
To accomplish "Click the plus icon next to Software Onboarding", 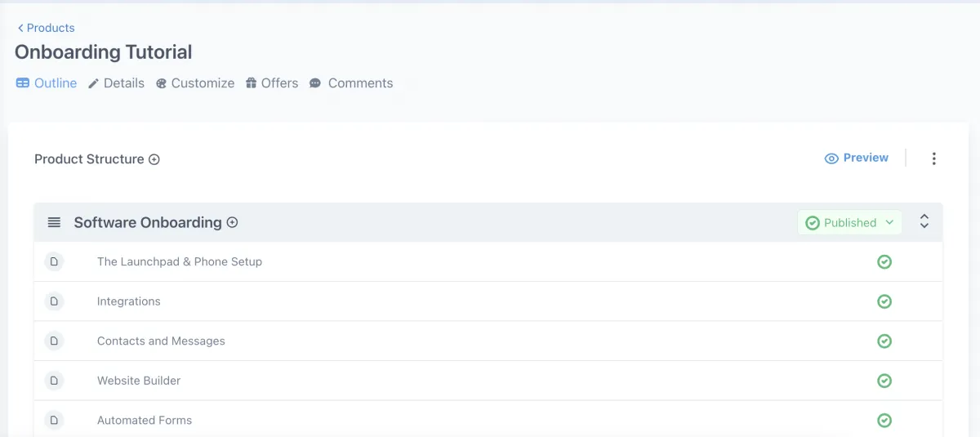I will (232, 222).
